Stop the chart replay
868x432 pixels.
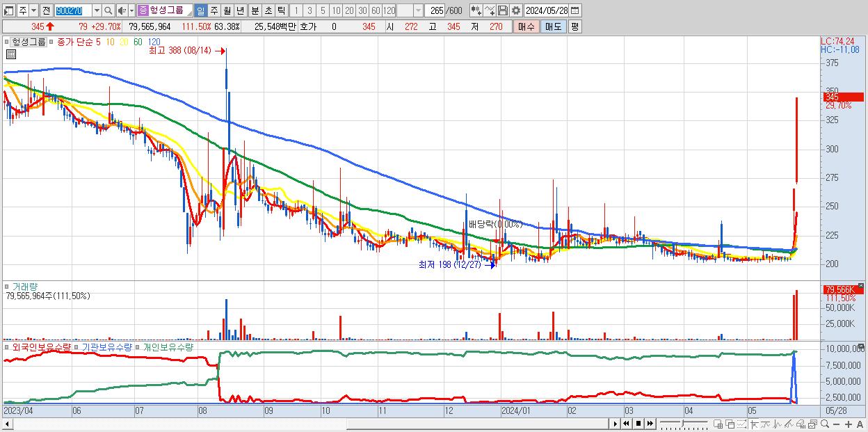tap(638, 424)
